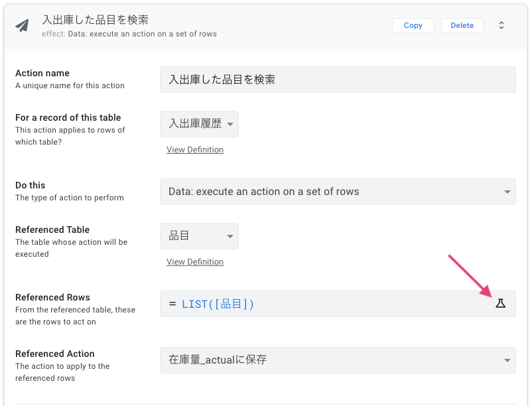Click the Action name label
Screen dimensions: 532x406
point(42,73)
